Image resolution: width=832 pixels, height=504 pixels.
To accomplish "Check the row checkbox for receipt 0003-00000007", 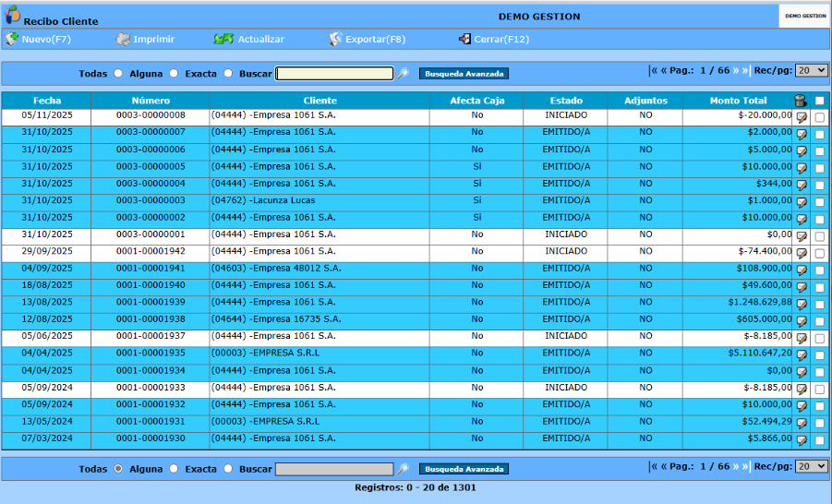I will 820,134.
